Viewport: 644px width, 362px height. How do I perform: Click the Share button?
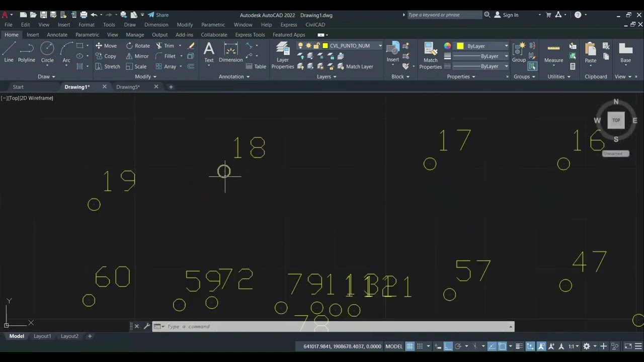[x=158, y=15]
